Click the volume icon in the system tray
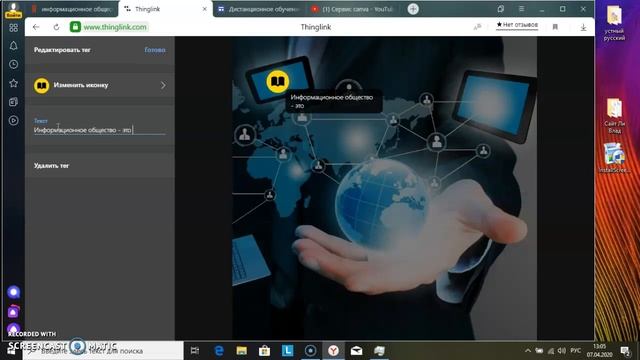Screen dimensions: 640x360 [x=562, y=351]
